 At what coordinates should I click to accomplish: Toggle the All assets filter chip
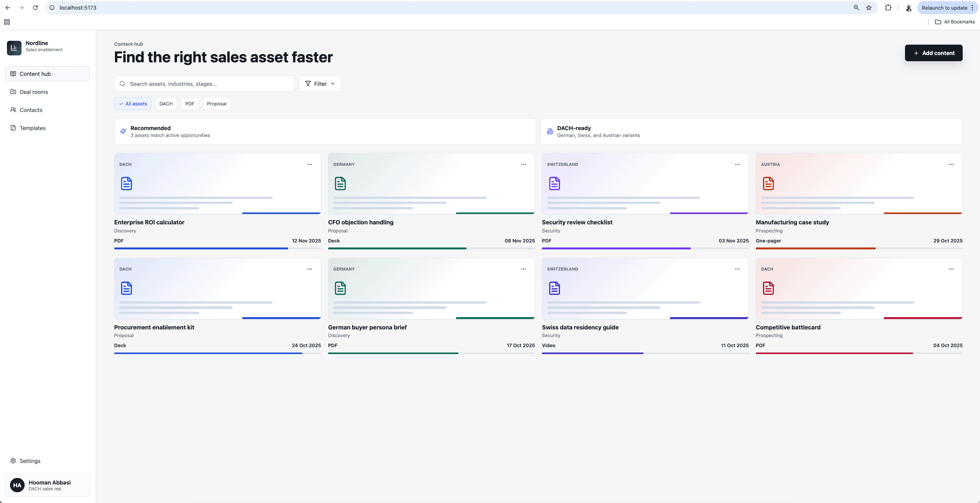tap(133, 104)
